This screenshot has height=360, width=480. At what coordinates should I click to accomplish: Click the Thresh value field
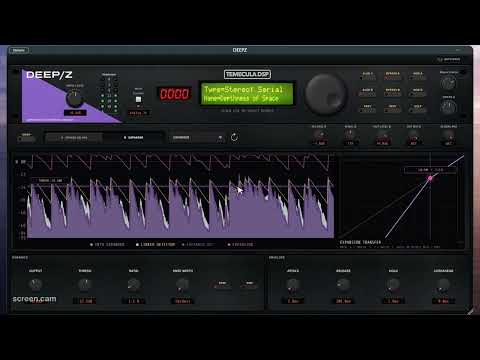tap(85, 301)
